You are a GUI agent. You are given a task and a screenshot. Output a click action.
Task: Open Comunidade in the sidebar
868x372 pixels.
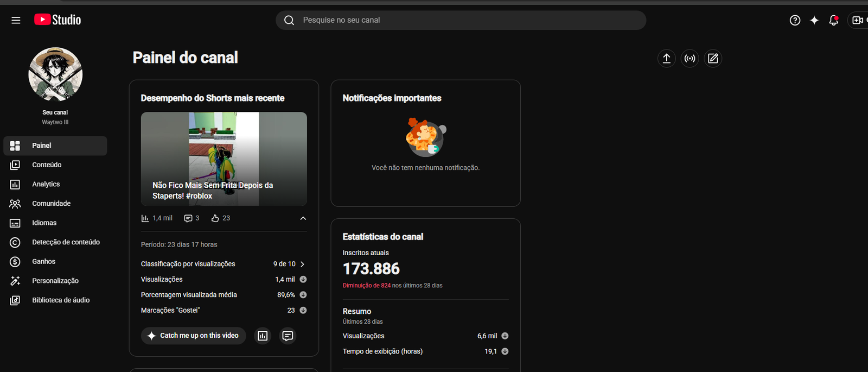click(x=55, y=204)
